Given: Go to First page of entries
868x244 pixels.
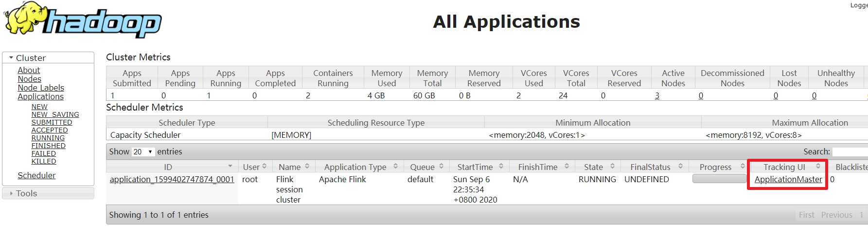Looking at the screenshot, I should (806, 215).
